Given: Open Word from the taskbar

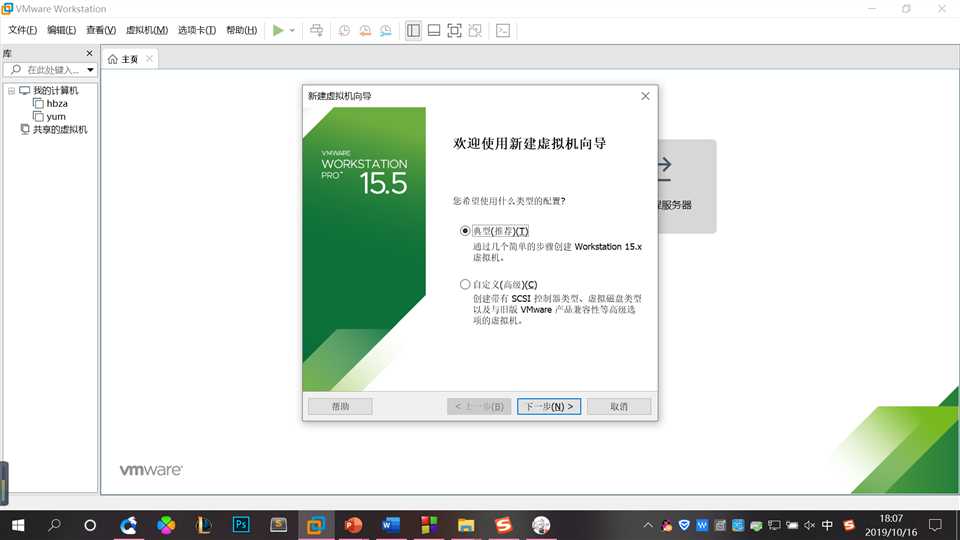Looking at the screenshot, I should point(391,525).
